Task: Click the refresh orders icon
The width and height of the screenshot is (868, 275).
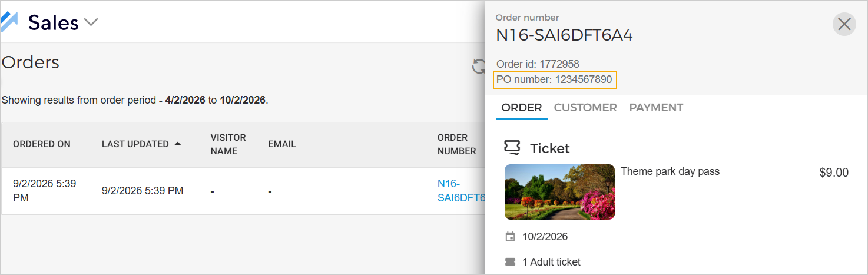Action: pyautogui.click(x=479, y=67)
